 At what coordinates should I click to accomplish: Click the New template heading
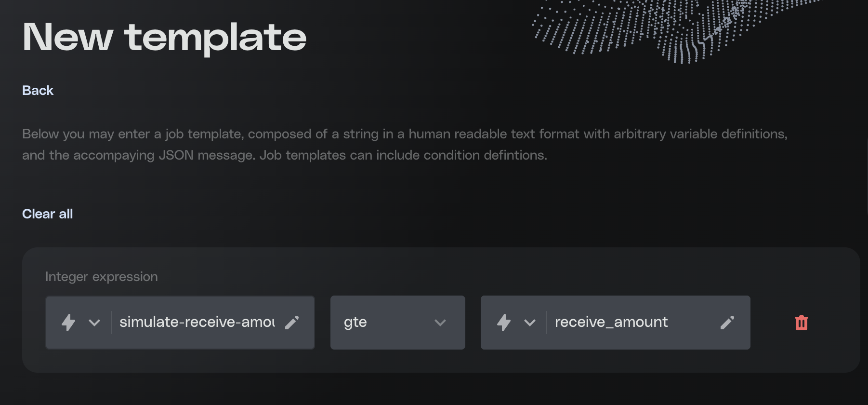click(164, 38)
